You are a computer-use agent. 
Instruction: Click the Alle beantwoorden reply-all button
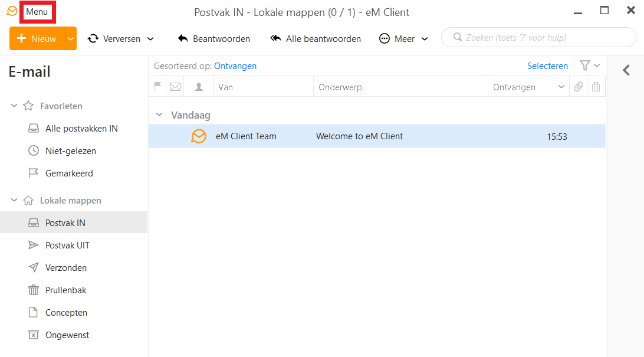(316, 38)
